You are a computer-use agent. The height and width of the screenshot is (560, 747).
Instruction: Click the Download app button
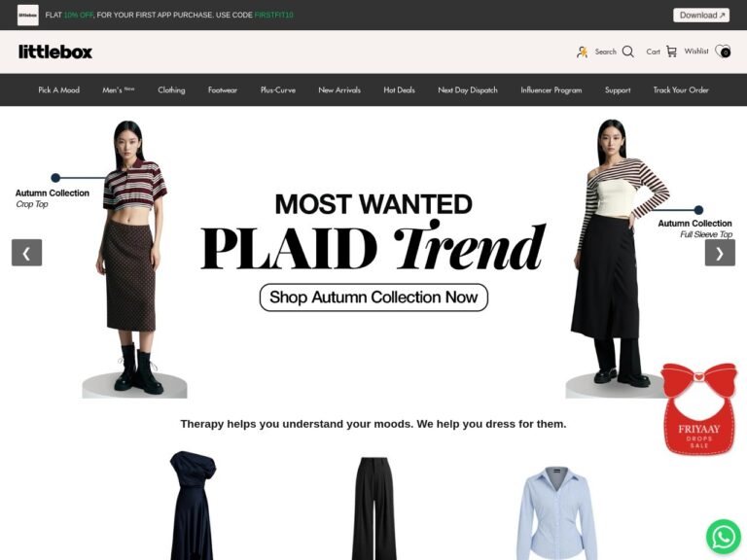click(x=700, y=16)
